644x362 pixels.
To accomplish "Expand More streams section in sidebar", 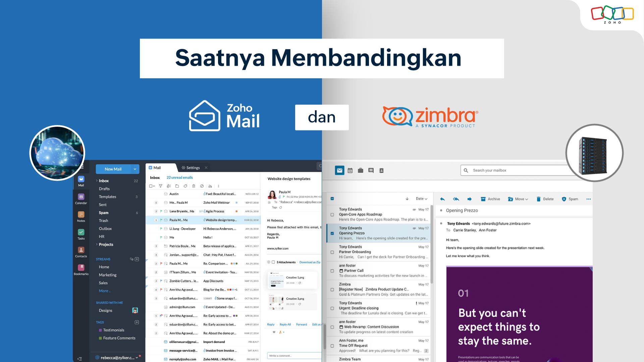I will pyautogui.click(x=105, y=291).
